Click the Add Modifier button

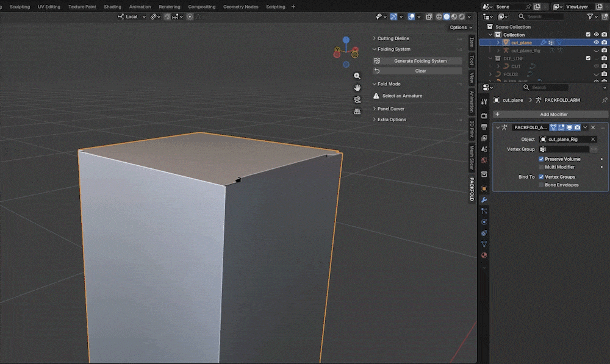pos(550,115)
